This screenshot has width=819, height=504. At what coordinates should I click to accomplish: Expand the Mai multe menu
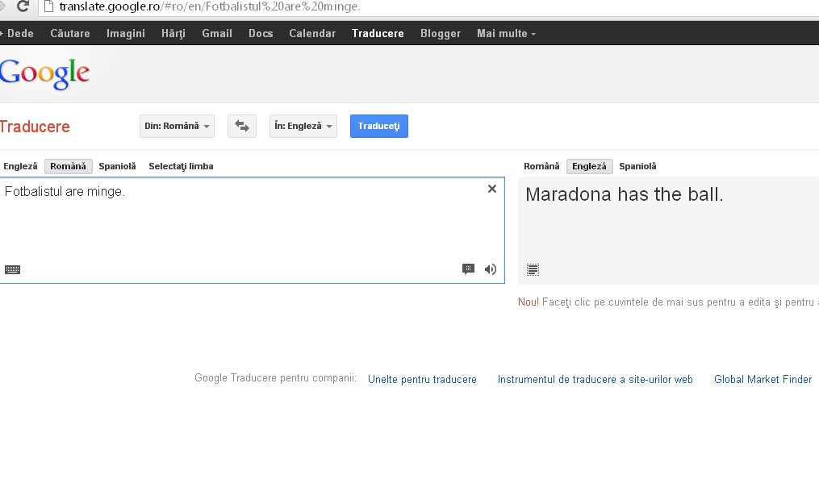point(506,33)
